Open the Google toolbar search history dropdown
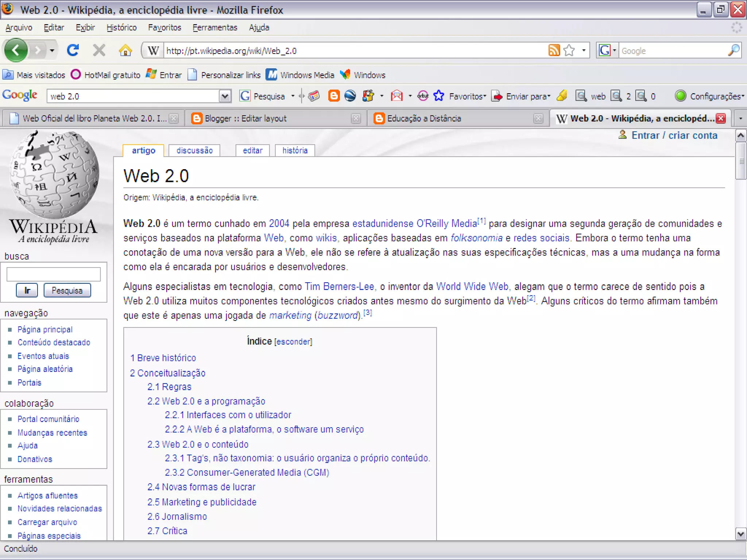 [225, 96]
